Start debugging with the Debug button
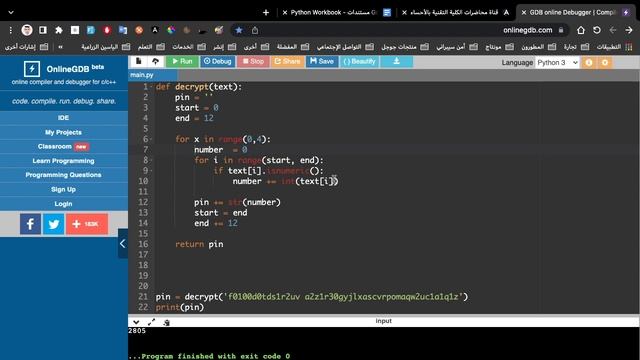Image resolution: width=640 pixels, height=360 pixels. tap(218, 61)
